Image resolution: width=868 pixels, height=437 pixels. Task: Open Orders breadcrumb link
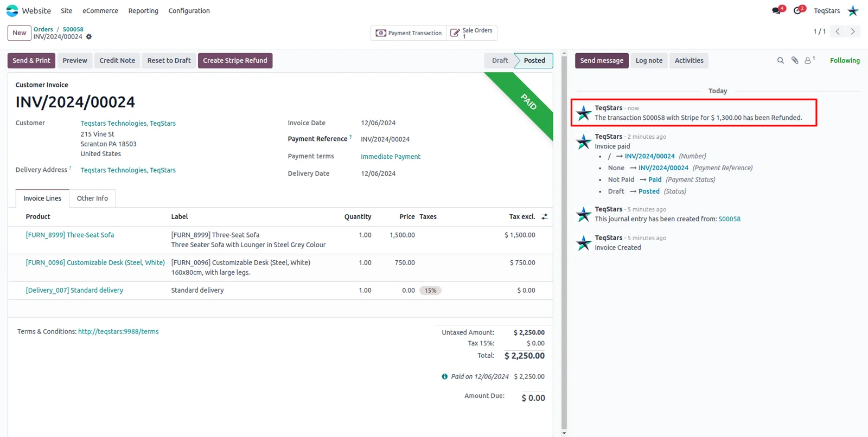(x=43, y=29)
